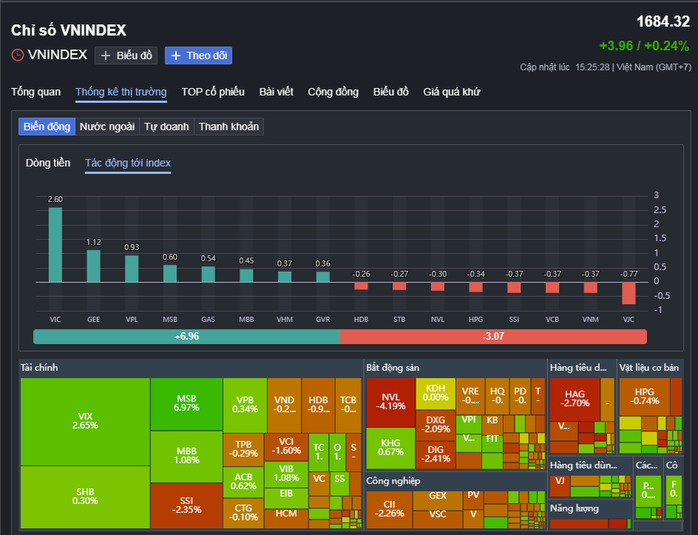Click the Biểu đồ button with plus icon
Viewport: 698px width, 535px height.
(x=126, y=56)
